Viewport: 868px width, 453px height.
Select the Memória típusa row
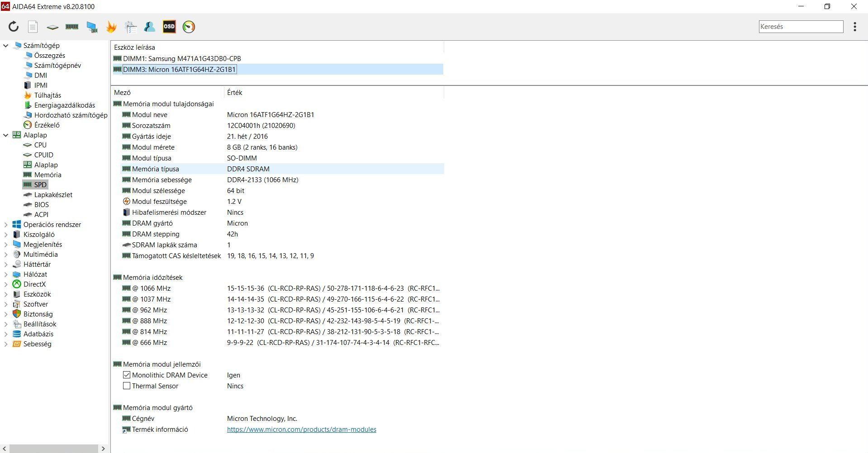(282, 169)
